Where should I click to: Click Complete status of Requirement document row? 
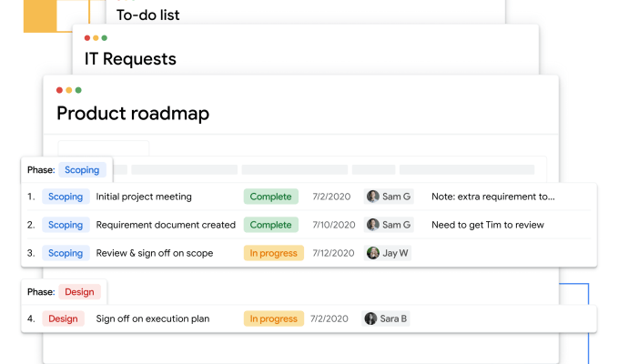coord(270,225)
